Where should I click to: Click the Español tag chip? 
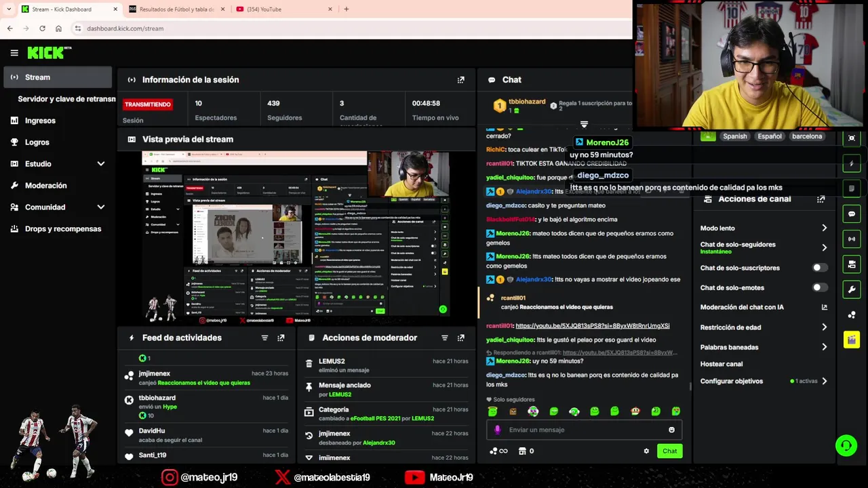pos(770,136)
